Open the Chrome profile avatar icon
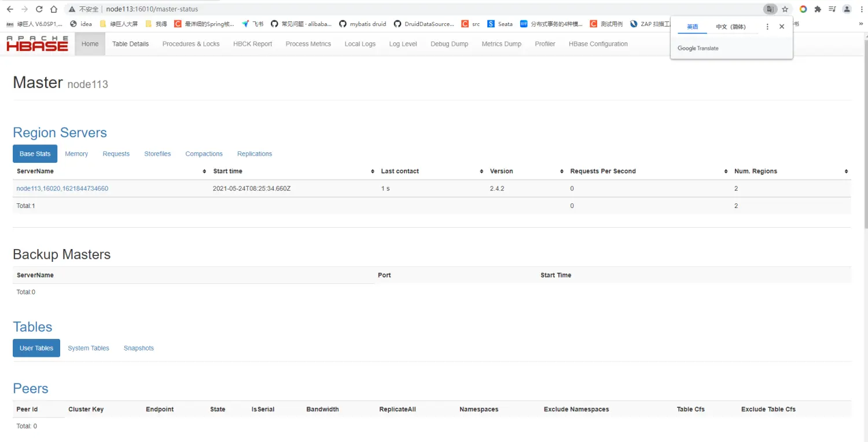Viewport: 868px width, 442px height. point(847,9)
